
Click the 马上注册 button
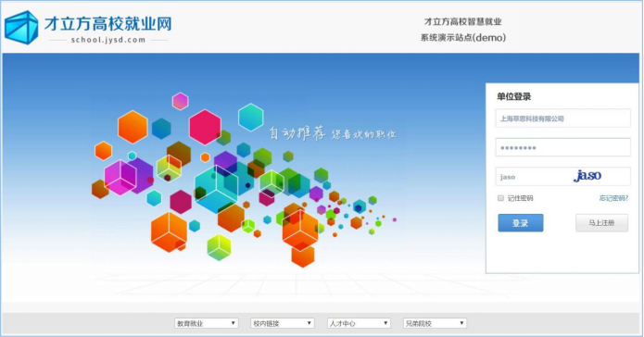point(601,223)
